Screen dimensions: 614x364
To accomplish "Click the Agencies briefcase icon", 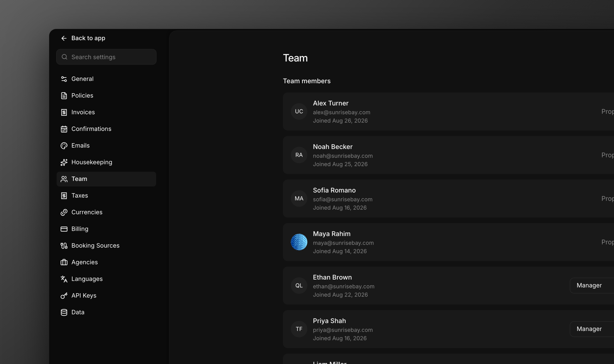I will (x=64, y=262).
